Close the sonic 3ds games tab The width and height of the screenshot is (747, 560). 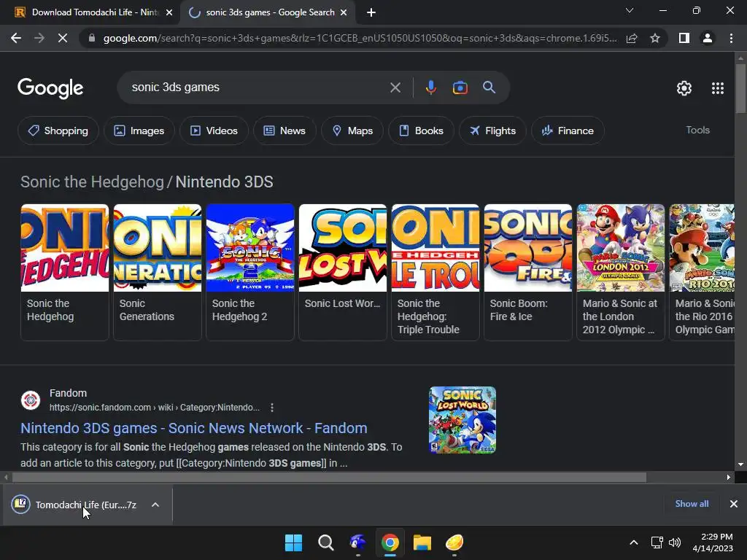344,13
